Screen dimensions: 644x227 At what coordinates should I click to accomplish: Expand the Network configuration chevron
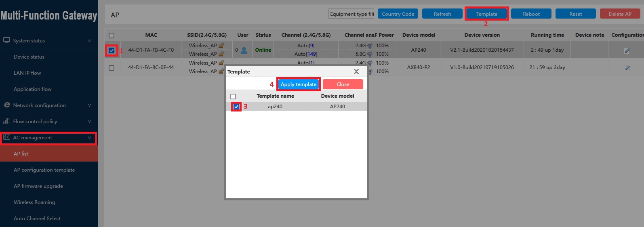tap(89, 105)
